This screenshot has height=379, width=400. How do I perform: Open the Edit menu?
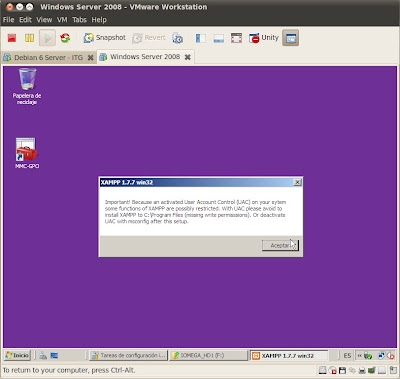(x=25, y=20)
